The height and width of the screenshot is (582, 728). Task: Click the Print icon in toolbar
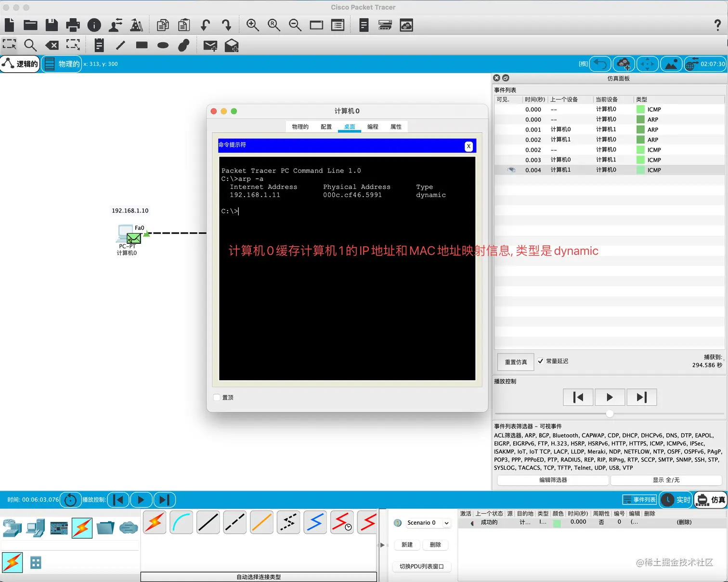pos(73,25)
